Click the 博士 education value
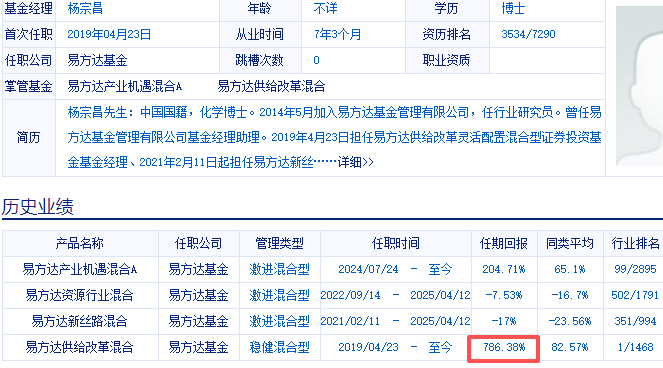 tap(513, 8)
